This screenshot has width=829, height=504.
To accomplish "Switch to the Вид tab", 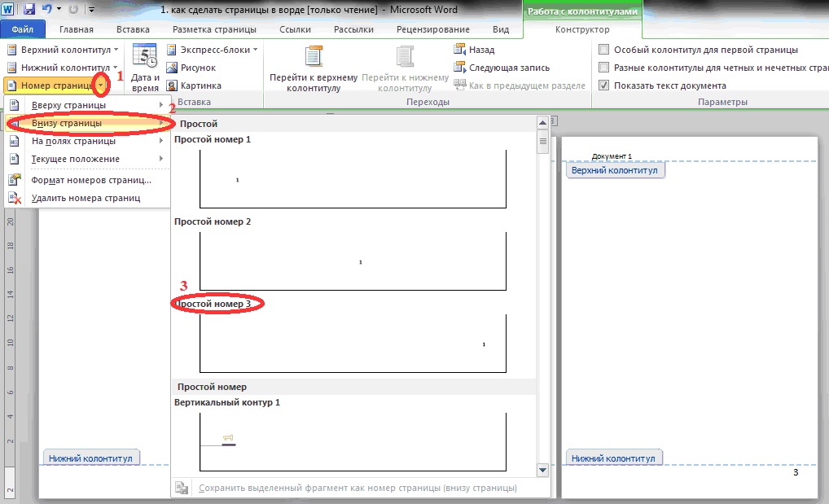I will (501, 29).
